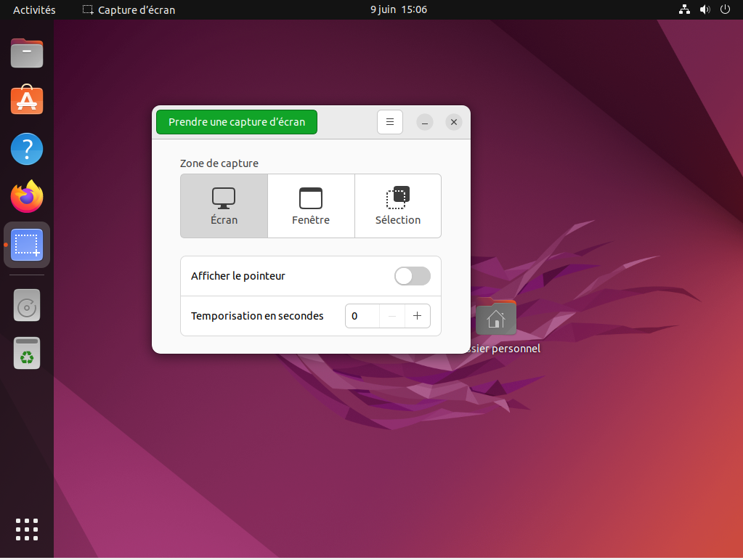Select Sélection capture zone
This screenshot has width=743, height=560.
pyautogui.click(x=398, y=206)
